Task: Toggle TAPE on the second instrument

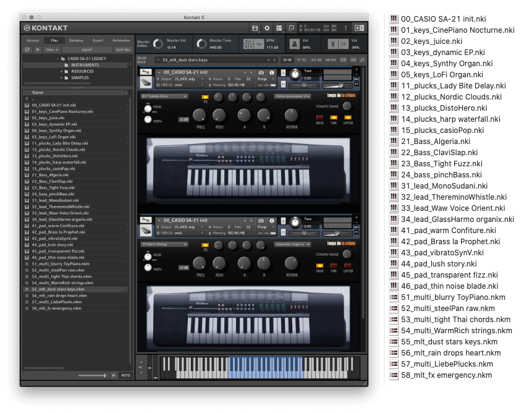Action: [x=334, y=265]
